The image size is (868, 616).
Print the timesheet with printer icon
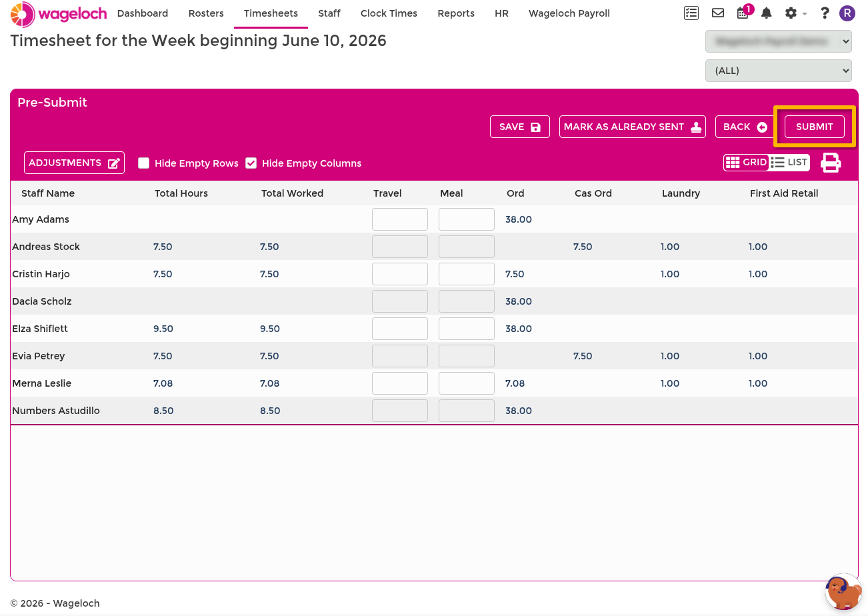point(831,162)
